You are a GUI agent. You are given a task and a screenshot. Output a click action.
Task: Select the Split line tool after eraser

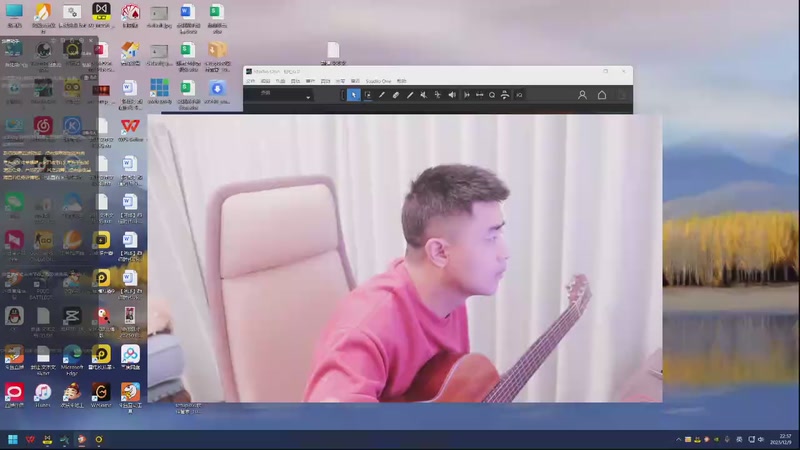tap(410, 95)
